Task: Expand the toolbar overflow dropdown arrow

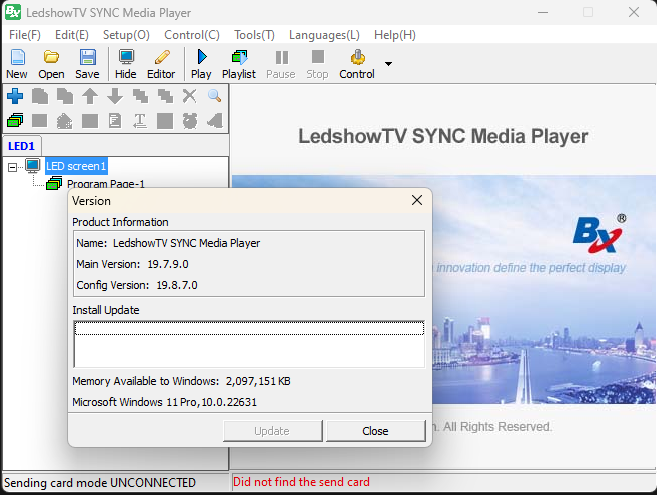Action: click(x=388, y=64)
